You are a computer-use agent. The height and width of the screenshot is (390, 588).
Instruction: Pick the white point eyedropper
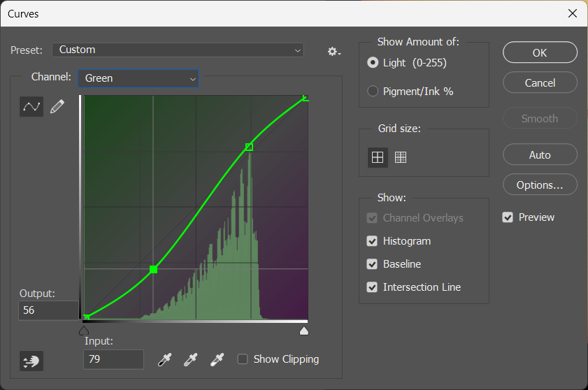point(217,360)
